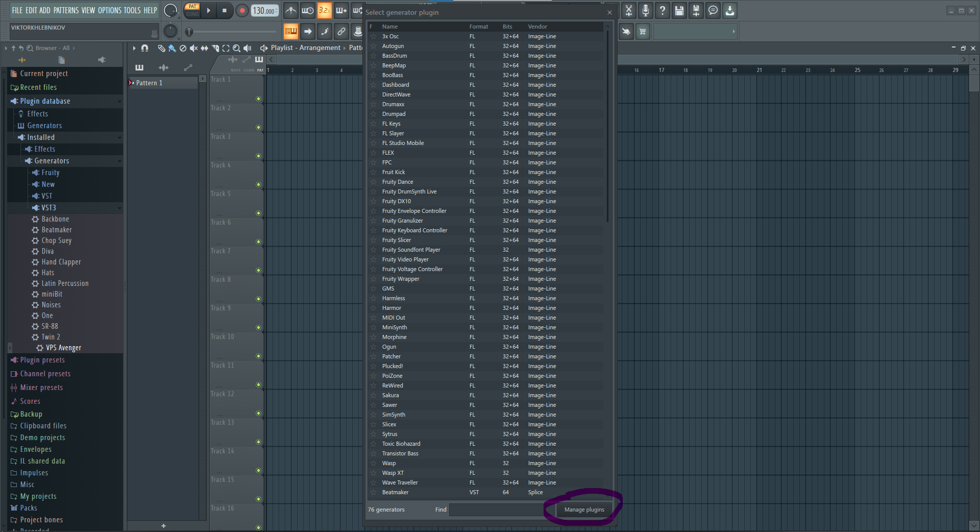Open the Browser menu arrow
This screenshot has height=532, width=980.
(x=6, y=48)
